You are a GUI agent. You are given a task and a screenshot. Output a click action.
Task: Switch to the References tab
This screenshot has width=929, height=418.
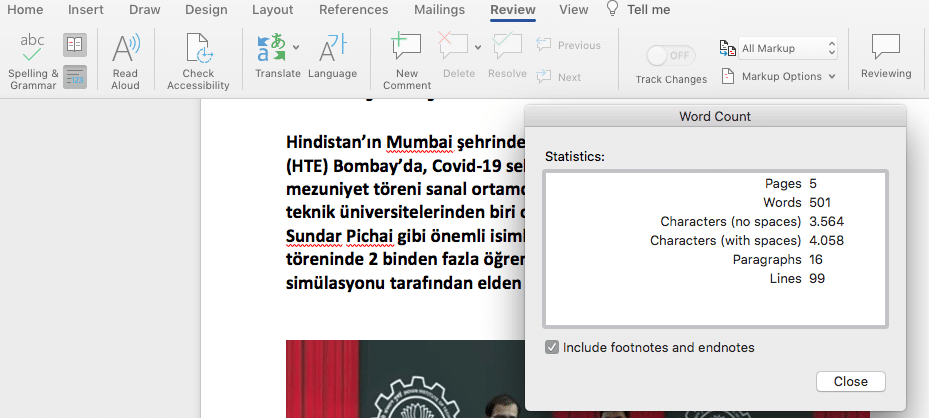(354, 9)
